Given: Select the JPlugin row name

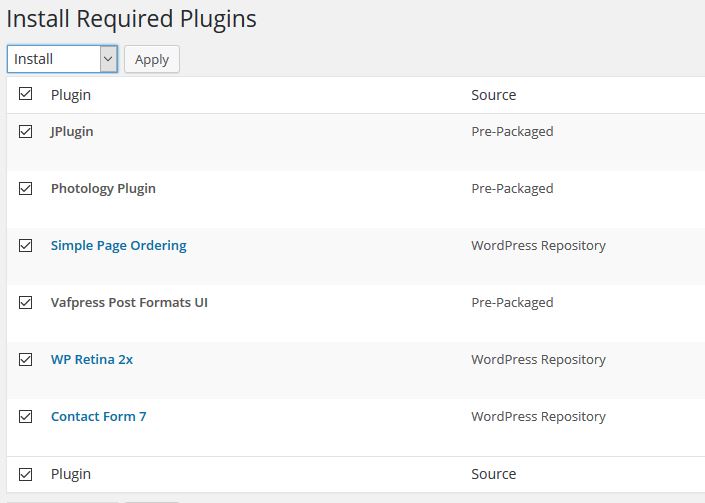Looking at the screenshot, I should point(72,131).
